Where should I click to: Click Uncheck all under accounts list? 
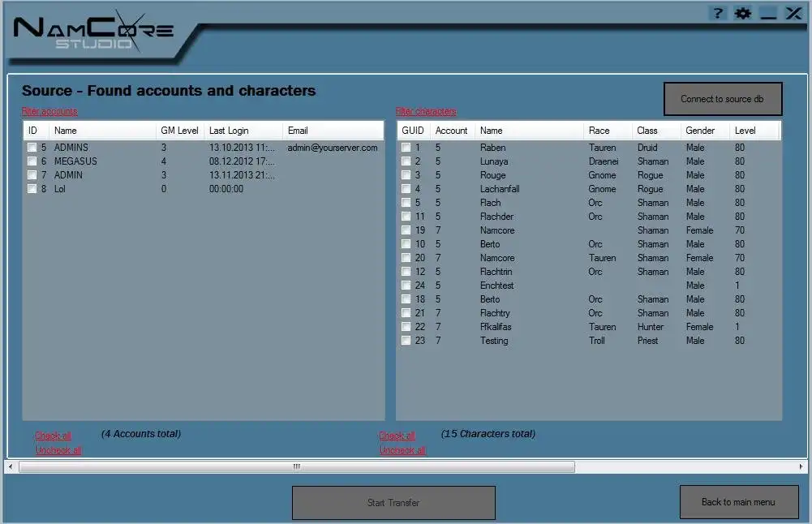pos(58,450)
